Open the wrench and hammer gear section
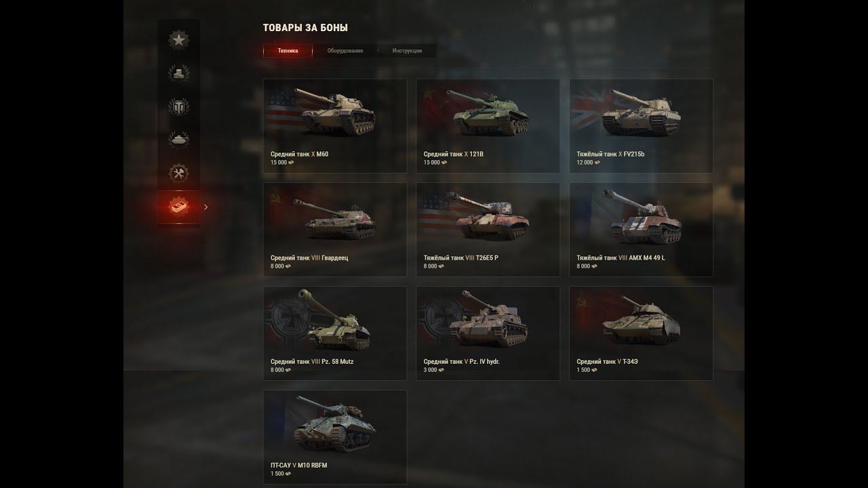 tap(178, 174)
